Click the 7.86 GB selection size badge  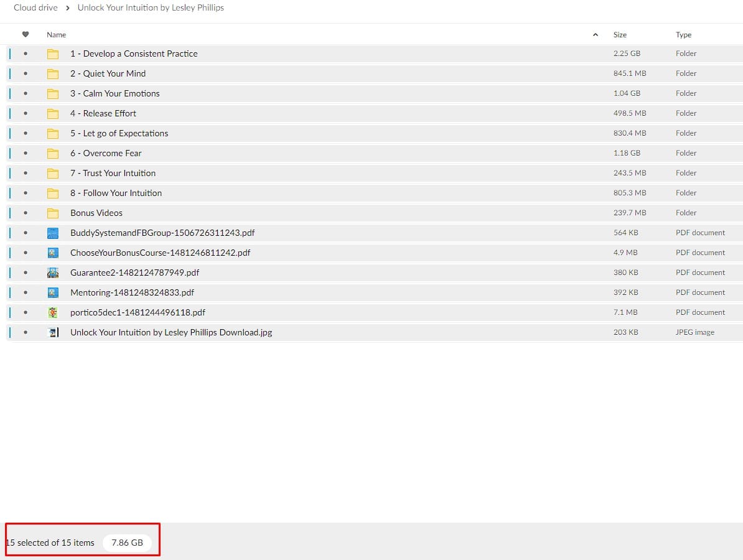(x=127, y=543)
